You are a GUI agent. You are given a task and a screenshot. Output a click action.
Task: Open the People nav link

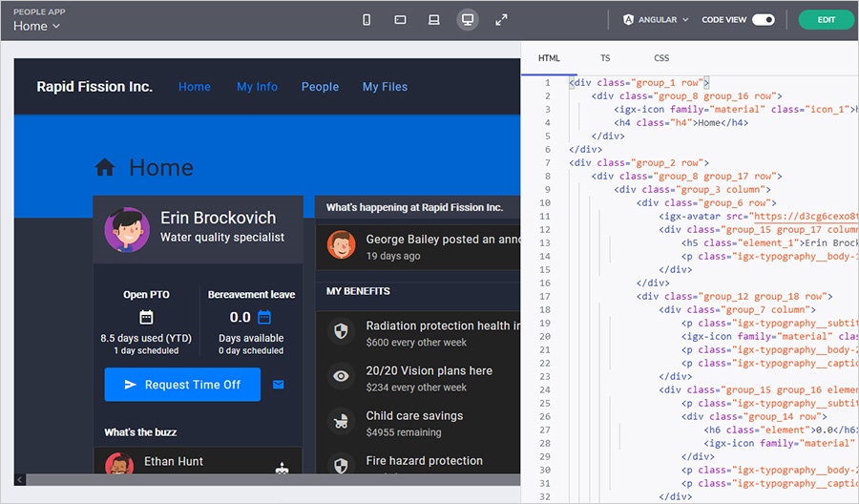320,87
